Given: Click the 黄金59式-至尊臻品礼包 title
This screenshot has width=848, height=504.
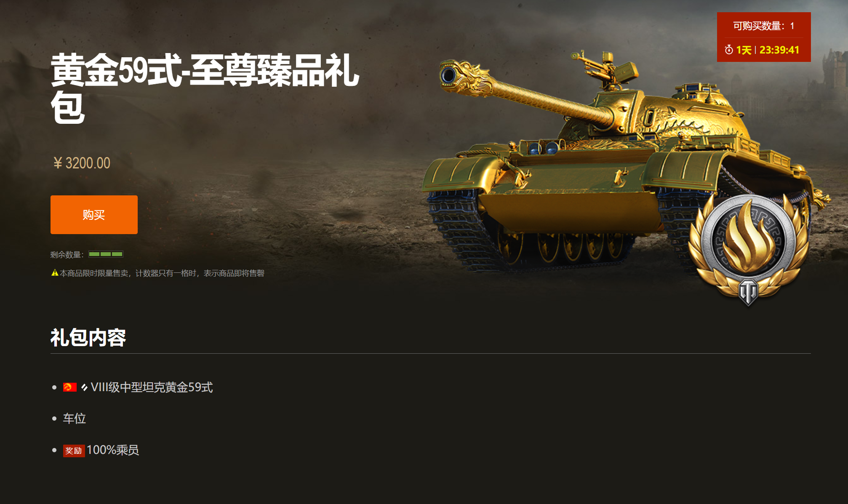Looking at the screenshot, I should [x=205, y=88].
